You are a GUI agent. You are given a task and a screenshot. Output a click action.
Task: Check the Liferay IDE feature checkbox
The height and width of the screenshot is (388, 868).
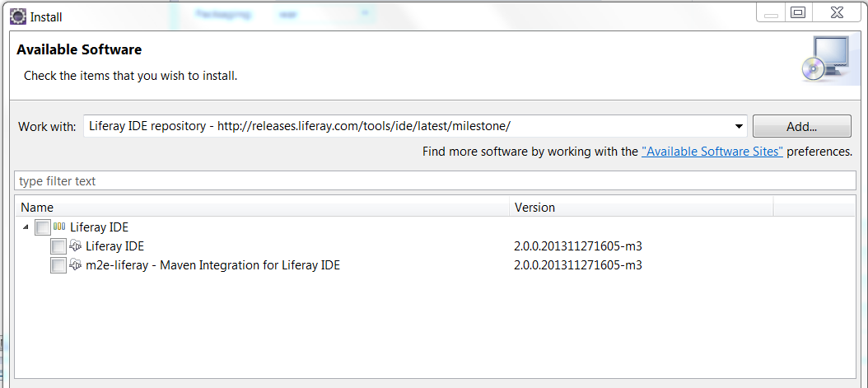[x=58, y=246]
